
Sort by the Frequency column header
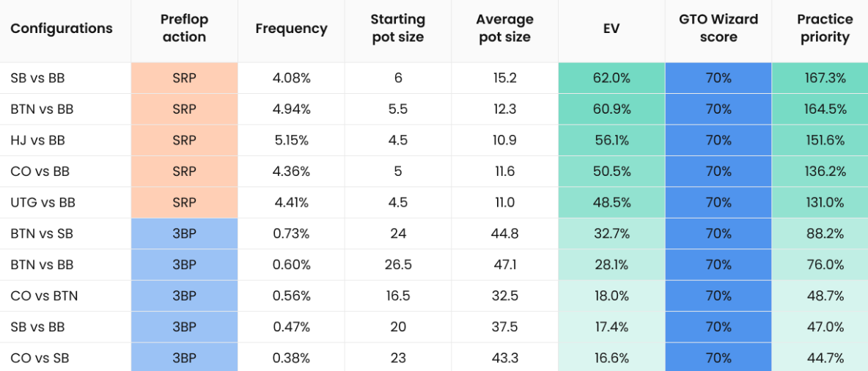pos(291,29)
